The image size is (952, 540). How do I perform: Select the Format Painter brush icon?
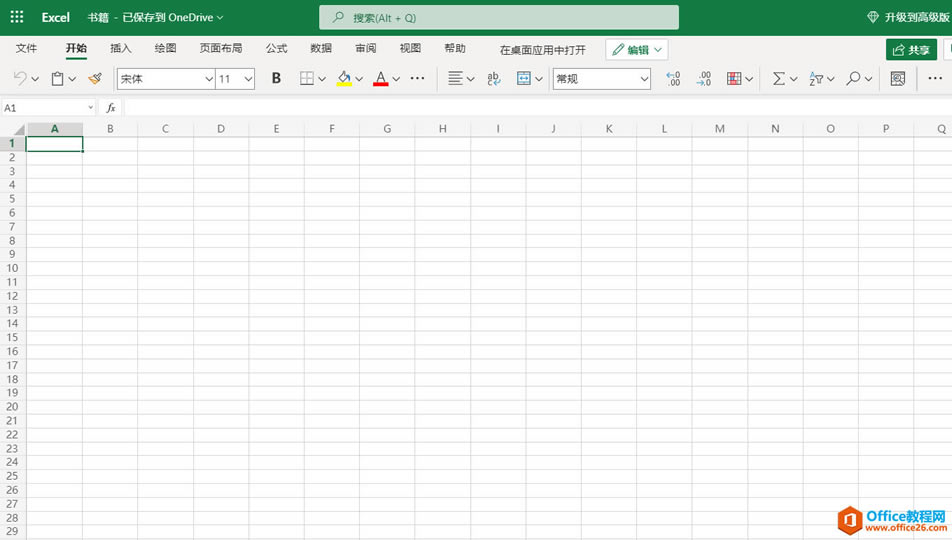[x=95, y=78]
